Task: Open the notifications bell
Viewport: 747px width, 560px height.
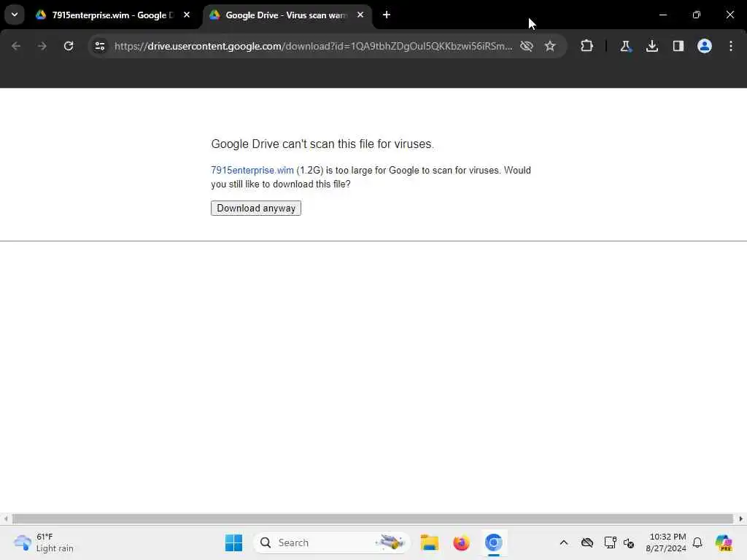Action: [697, 542]
